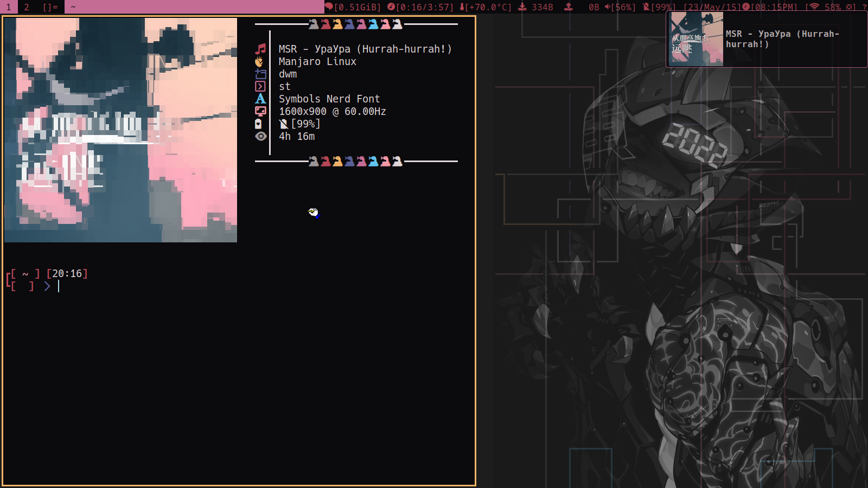This screenshot has height=488, width=868.
Task: Click the gray duck in top color row
Action: [x=314, y=24]
